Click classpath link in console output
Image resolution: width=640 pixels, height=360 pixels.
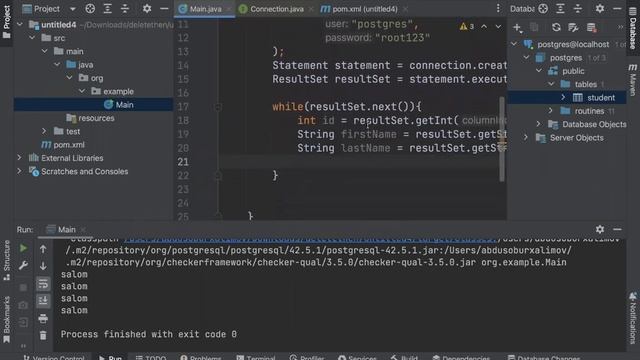coord(310,239)
